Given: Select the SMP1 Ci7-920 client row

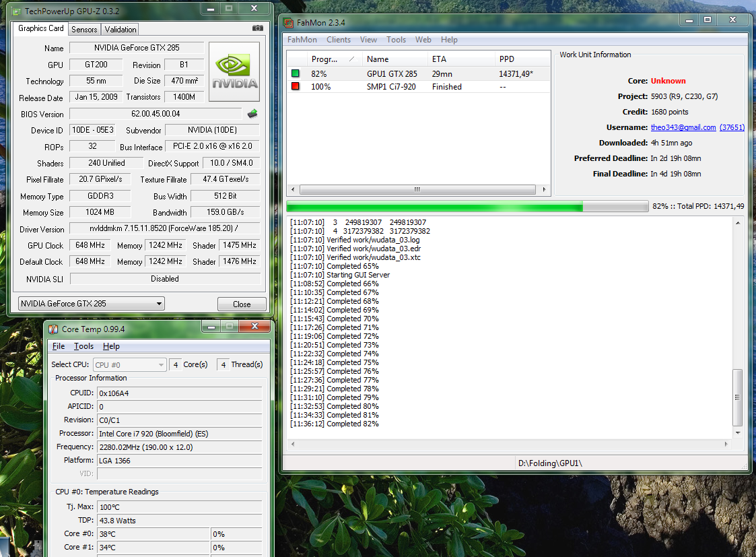Looking at the screenshot, I should tap(419, 87).
